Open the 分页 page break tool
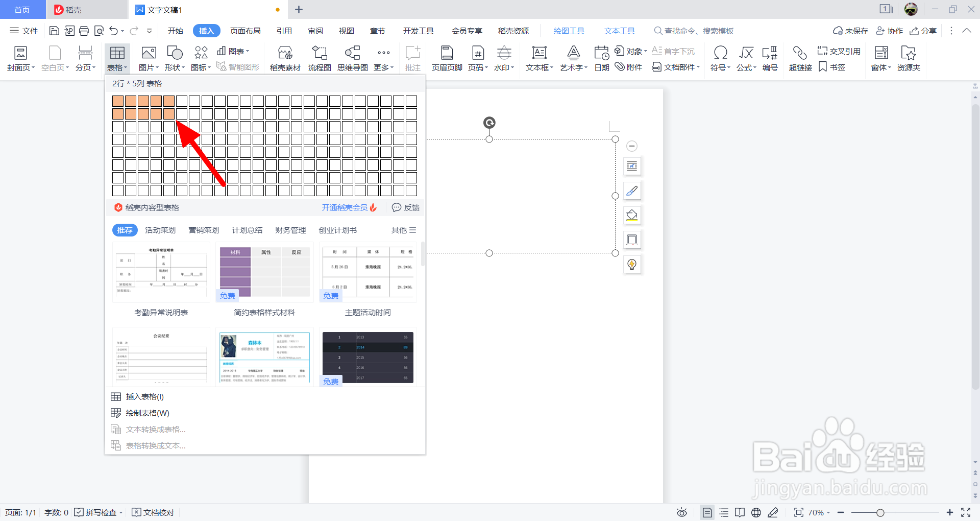Screen dimensions: 980x521 [x=85, y=58]
